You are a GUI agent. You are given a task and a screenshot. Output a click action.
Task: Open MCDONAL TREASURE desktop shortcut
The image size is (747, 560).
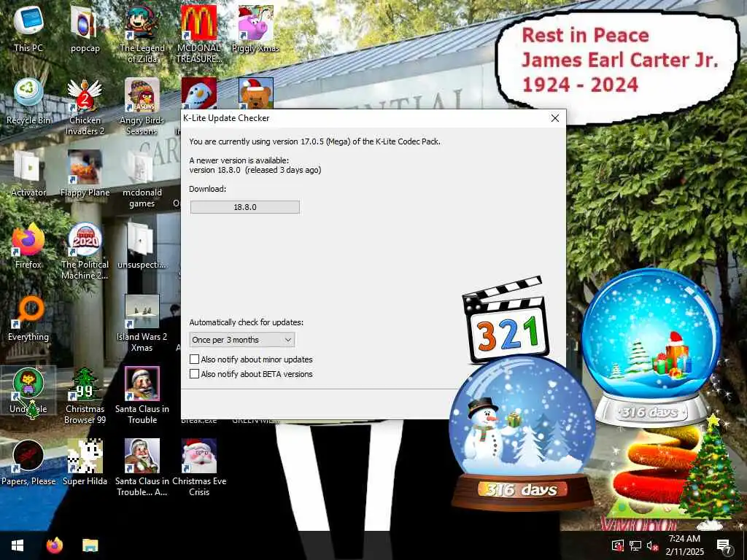coord(198,34)
